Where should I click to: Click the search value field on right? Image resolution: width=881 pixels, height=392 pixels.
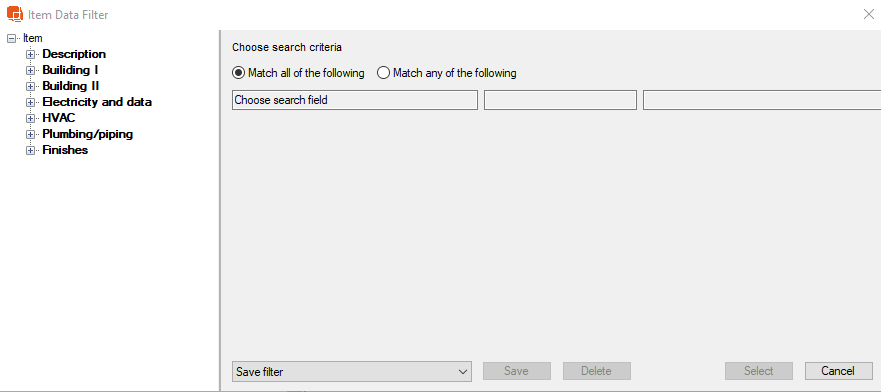pos(762,101)
